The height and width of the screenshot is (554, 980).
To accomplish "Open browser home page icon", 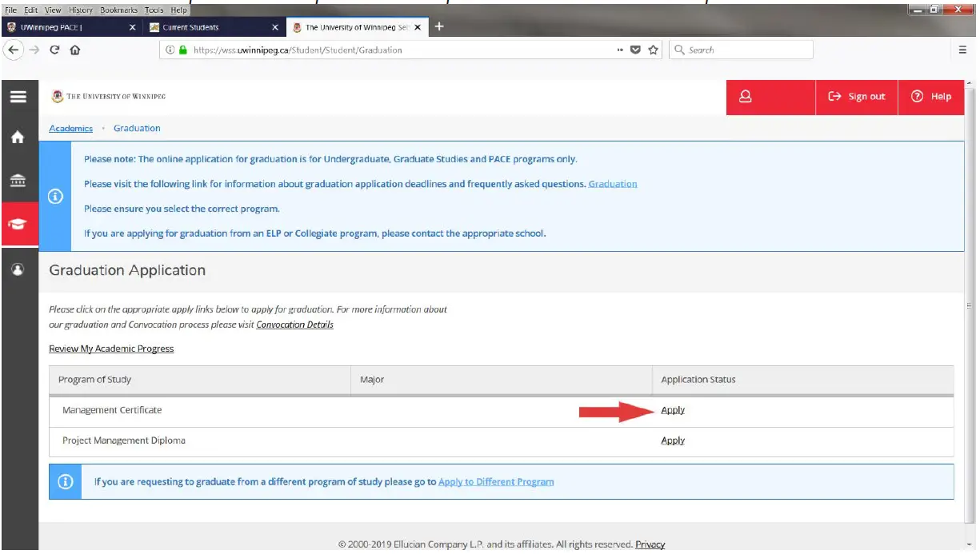I will [x=75, y=50].
